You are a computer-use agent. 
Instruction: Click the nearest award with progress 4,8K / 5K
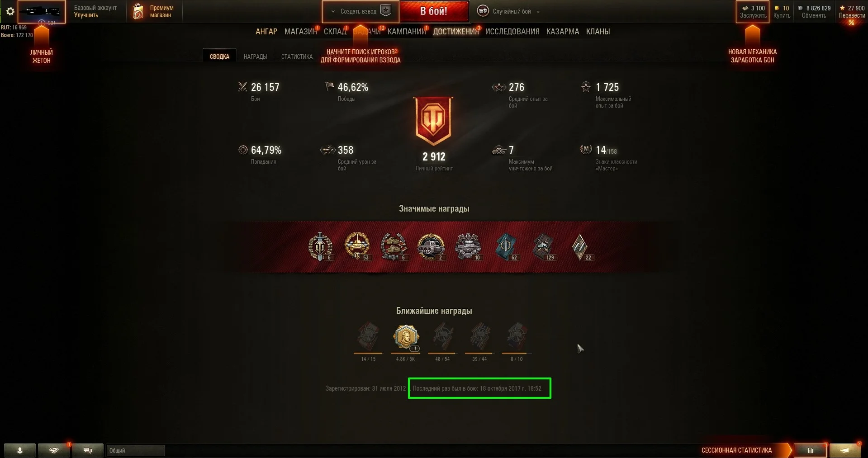[x=406, y=337]
